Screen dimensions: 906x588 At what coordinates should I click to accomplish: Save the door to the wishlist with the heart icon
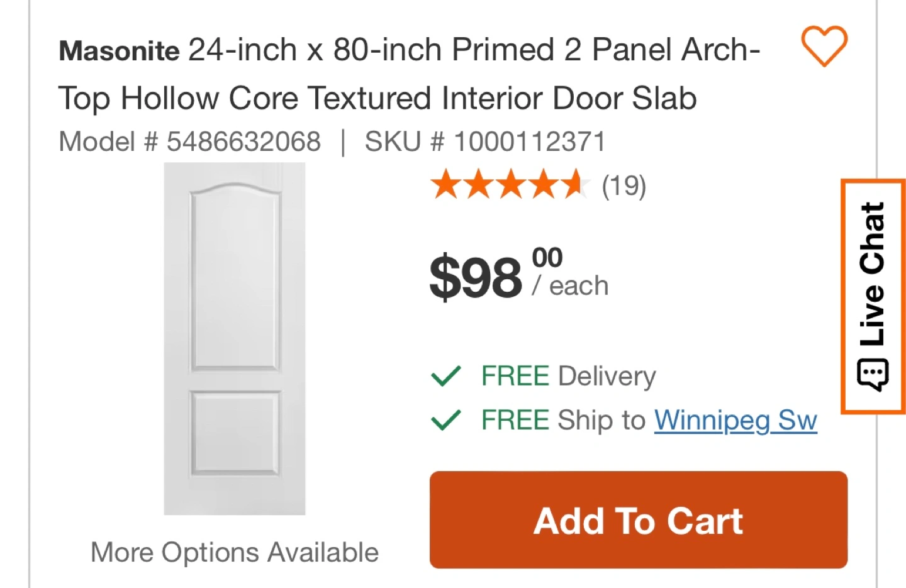824,47
